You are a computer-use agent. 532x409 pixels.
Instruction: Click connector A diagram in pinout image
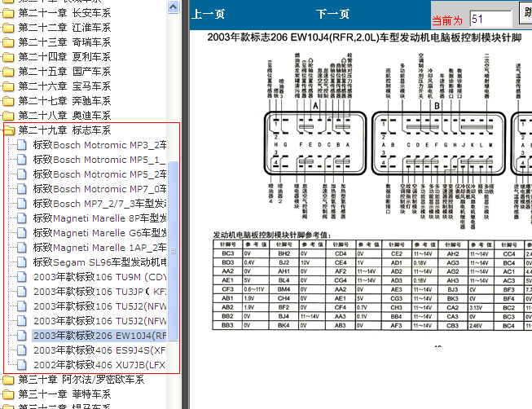coord(315,143)
